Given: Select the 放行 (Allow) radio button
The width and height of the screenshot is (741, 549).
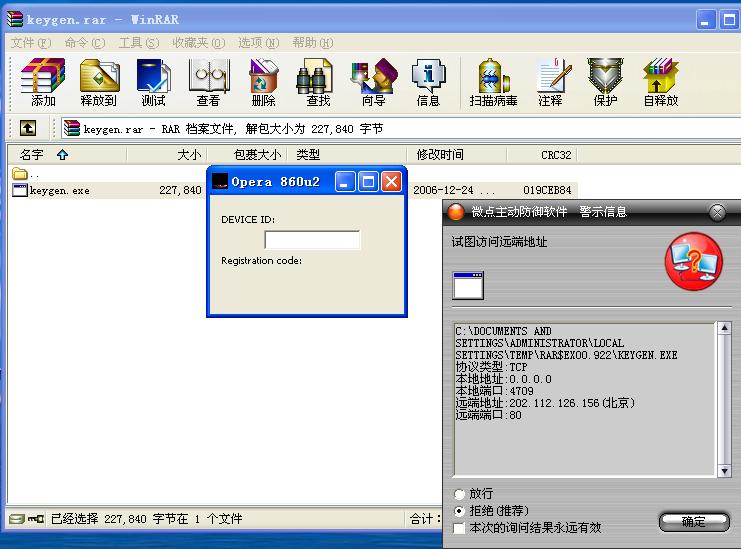Looking at the screenshot, I should tap(460, 494).
